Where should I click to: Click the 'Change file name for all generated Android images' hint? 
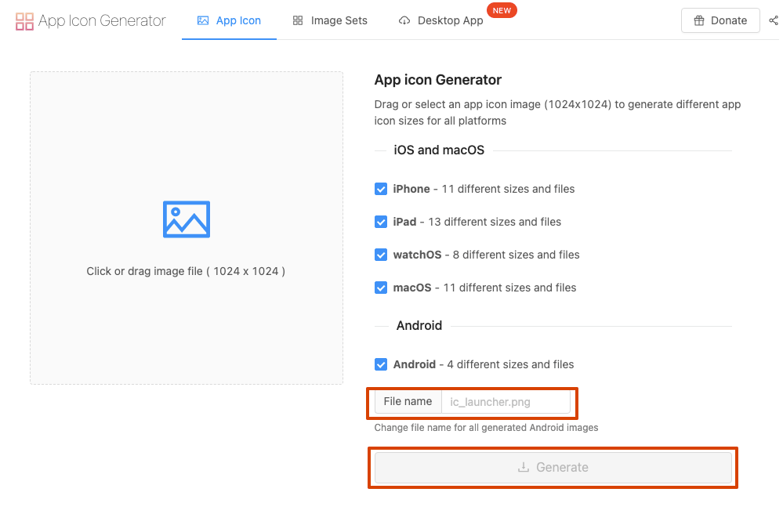coord(486,428)
